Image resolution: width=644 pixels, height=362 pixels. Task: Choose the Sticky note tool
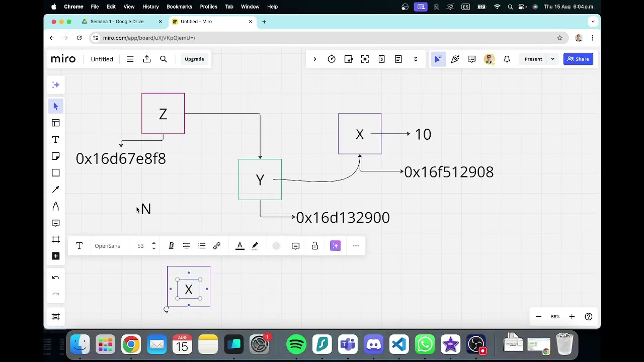(x=56, y=156)
